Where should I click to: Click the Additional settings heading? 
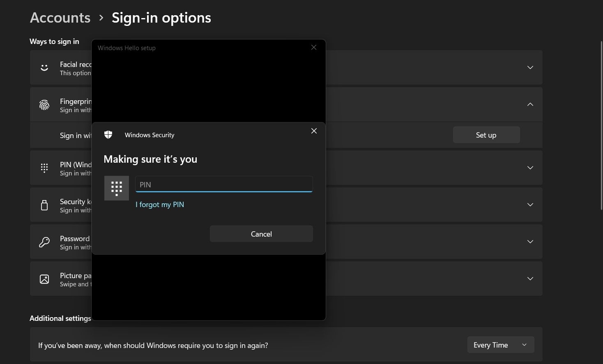[60, 318]
